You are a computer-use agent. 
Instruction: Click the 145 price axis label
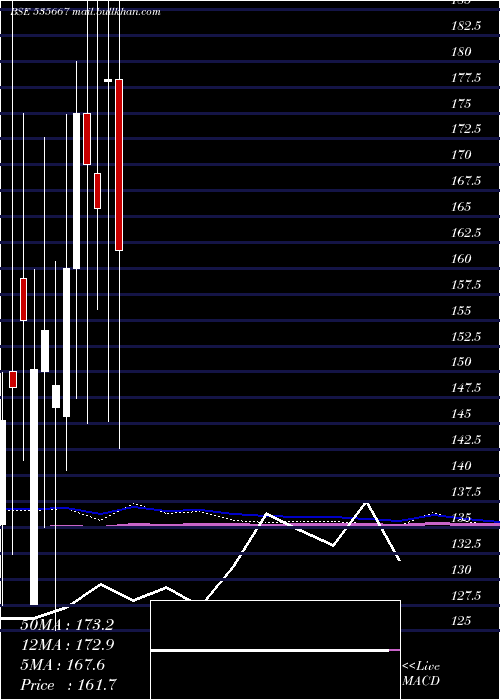coord(461,413)
